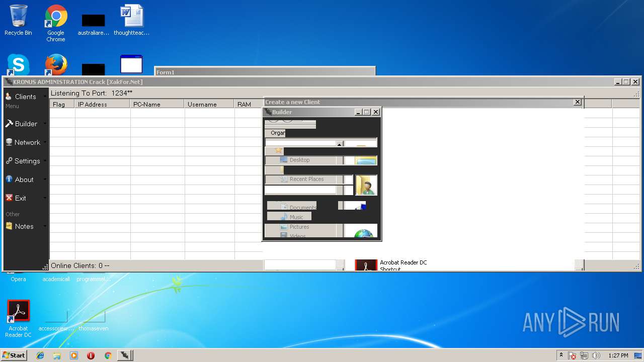The image size is (644, 362).
Task: Open the Clients menu in the sidebar
Action: [25, 97]
